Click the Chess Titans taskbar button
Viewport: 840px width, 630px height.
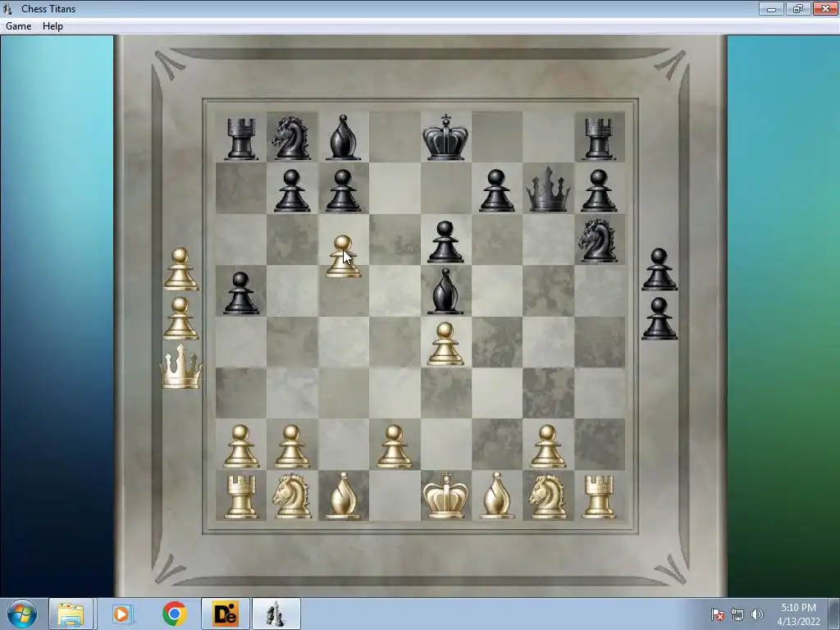pos(276,614)
